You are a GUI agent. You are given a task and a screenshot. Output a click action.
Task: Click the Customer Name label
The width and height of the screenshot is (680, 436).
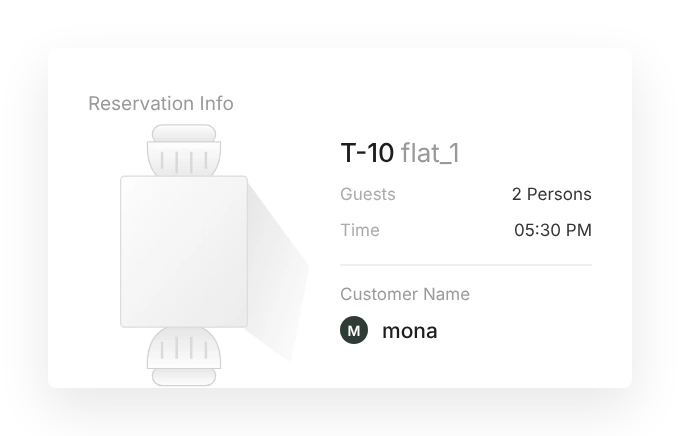coord(405,294)
